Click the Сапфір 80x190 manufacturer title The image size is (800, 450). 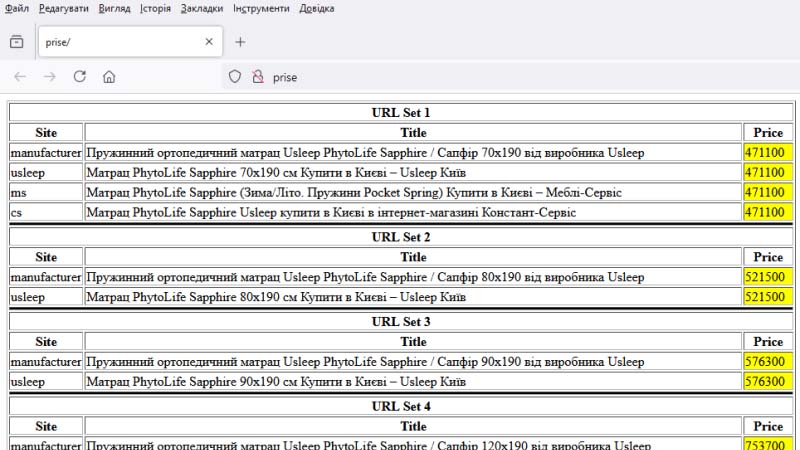coord(413,277)
